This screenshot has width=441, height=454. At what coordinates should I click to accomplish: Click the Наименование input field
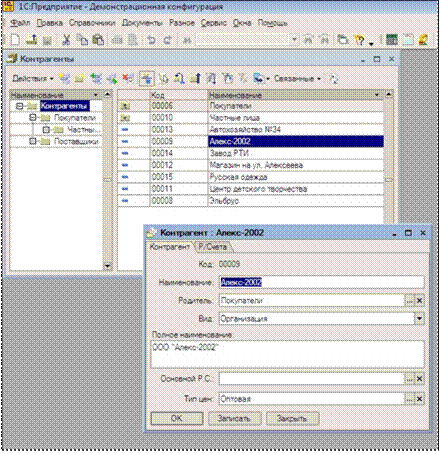pyautogui.click(x=322, y=282)
